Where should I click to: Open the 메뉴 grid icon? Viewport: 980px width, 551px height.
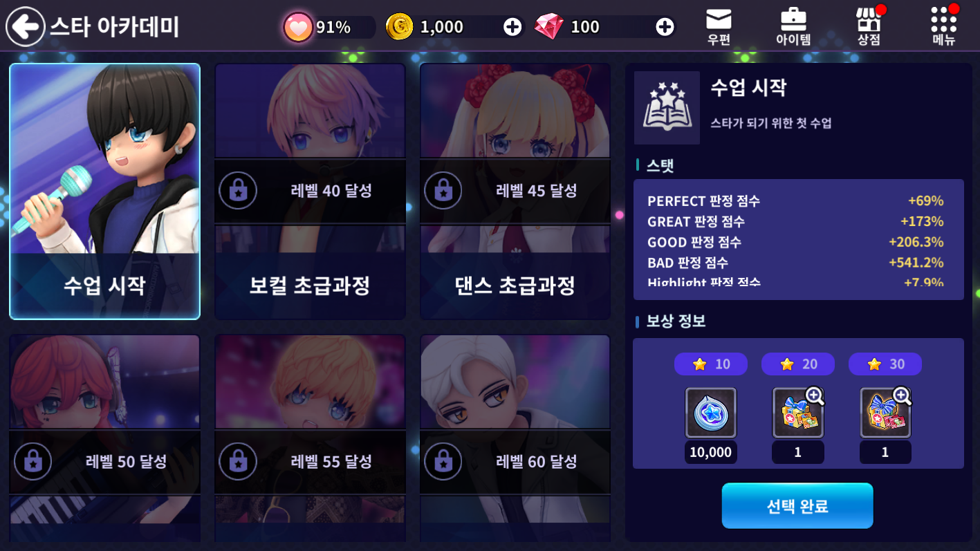(x=944, y=26)
